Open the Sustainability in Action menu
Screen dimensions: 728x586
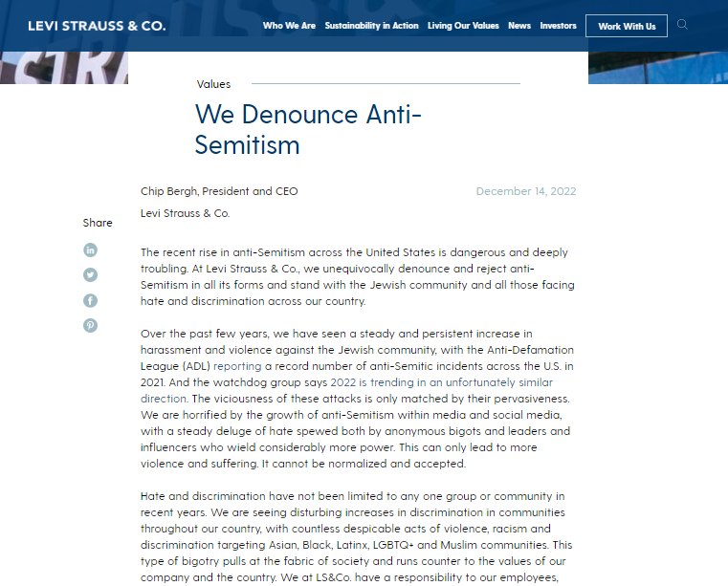click(371, 26)
